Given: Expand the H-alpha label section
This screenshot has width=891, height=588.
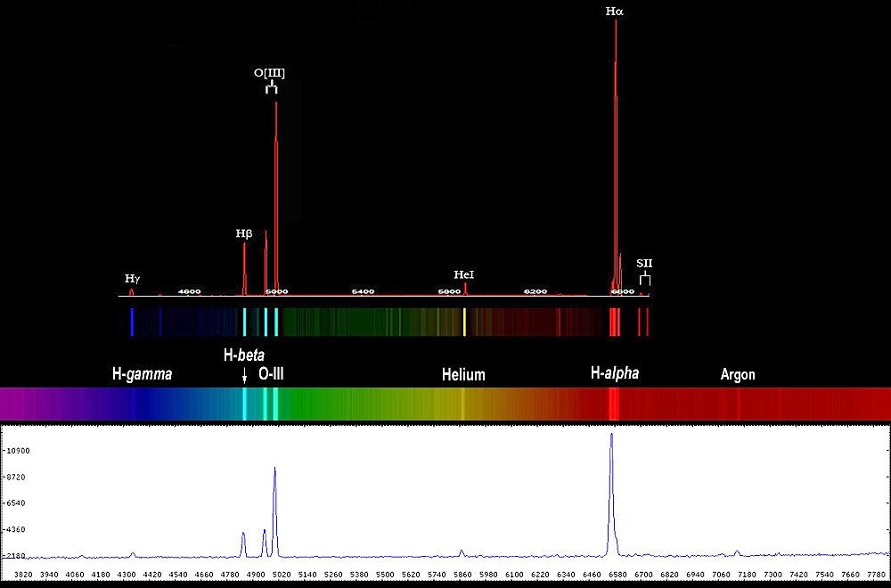Looking at the screenshot, I should pos(616,372).
